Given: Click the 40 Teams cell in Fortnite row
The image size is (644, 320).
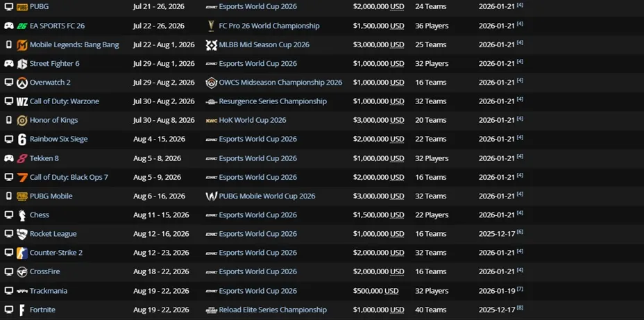Looking at the screenshot, I should (x=431, y=310).
